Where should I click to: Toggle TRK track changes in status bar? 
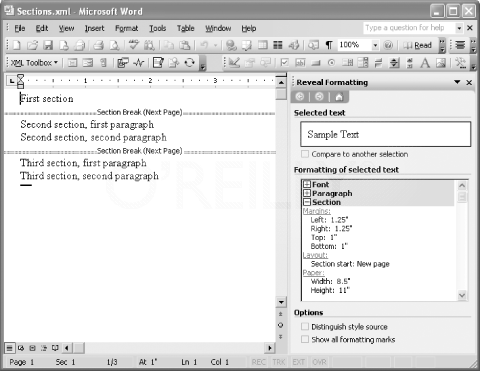279,362
